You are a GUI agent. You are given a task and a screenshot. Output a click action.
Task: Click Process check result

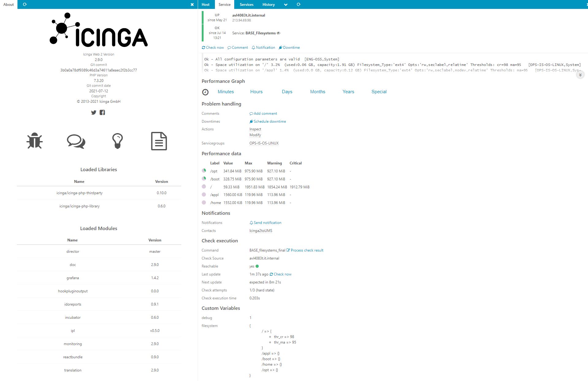307,250
